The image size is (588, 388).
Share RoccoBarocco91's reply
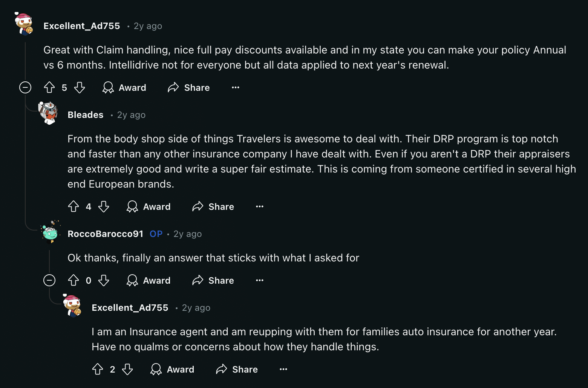tap(213, 280)
